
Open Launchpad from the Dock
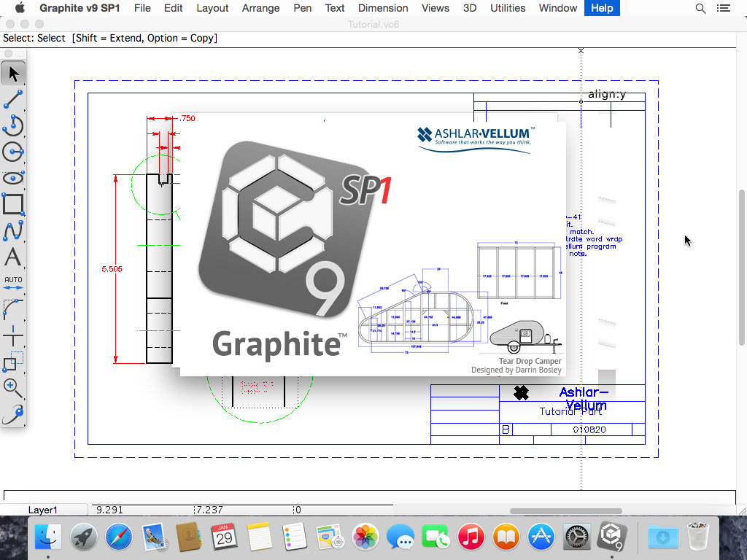click(83, 537)
